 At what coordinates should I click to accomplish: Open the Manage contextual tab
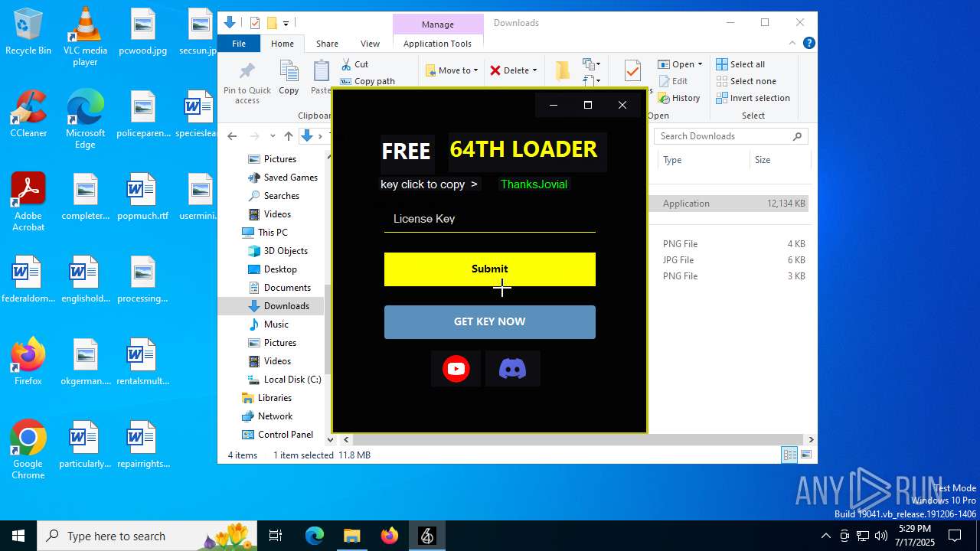[438, 24]
